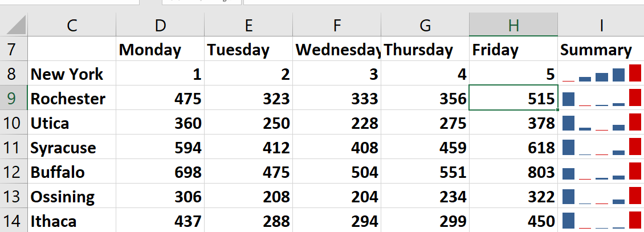Select the Tuesday header cell
The height and width of the screenshot is (232, 644).
pos(248,50)
